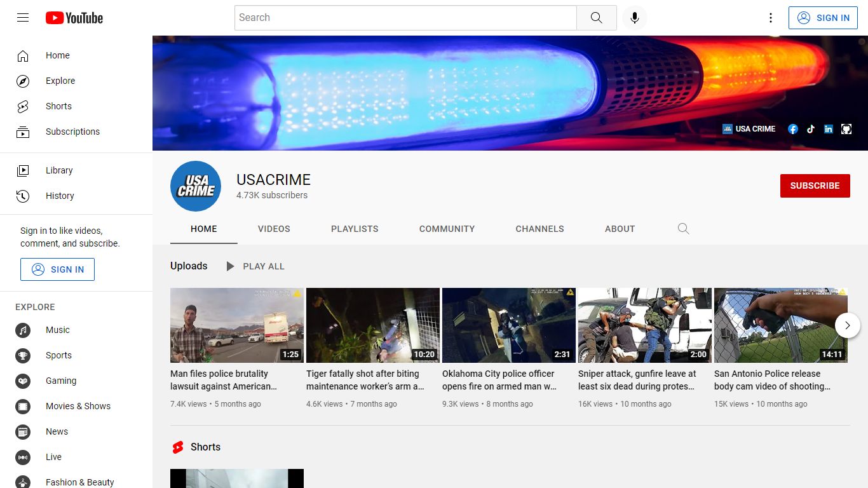Click the Fashion & Beauty icon
Screen dimensions: 868x488
[x=23, y=482]
